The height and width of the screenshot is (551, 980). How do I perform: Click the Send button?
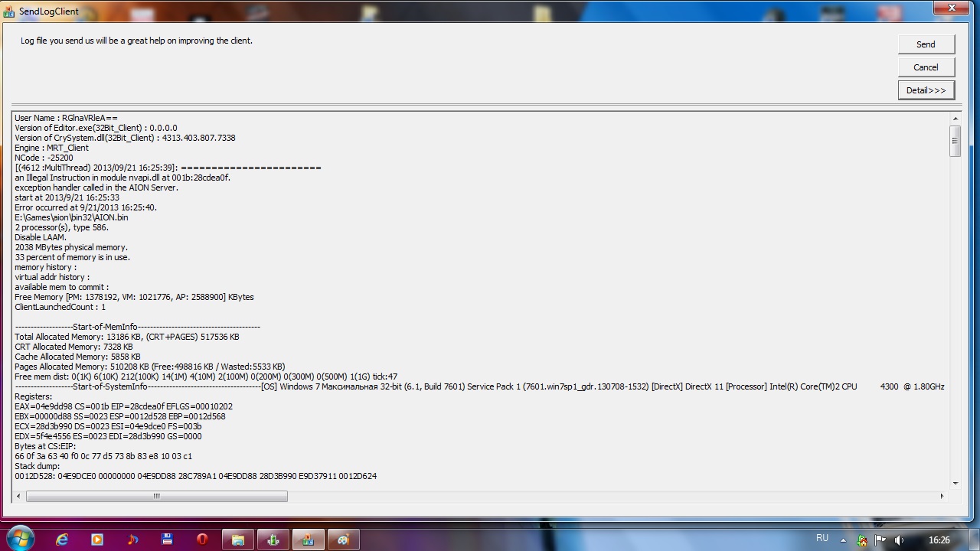(926, 44)
